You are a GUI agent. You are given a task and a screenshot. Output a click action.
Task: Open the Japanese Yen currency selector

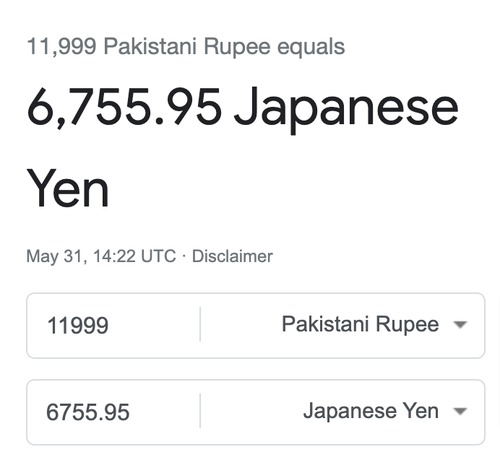(342, 411)
